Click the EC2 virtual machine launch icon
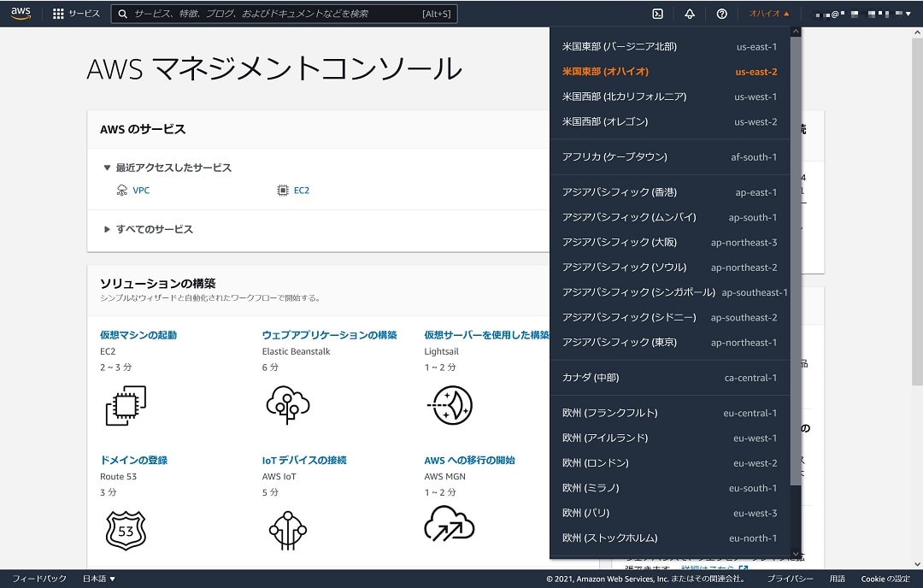Image resolution: width=923 pixels, height=588 pixels. (x=126, y=406)
